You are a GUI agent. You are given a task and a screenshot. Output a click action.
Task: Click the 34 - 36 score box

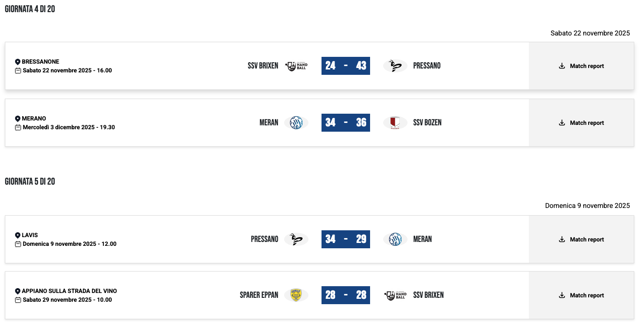click(346, 122)
